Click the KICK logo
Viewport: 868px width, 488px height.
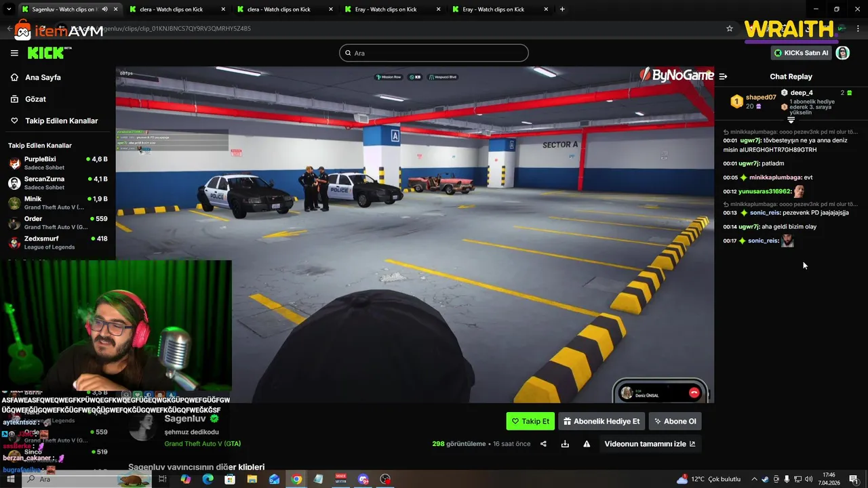click(x=49, y=53)
